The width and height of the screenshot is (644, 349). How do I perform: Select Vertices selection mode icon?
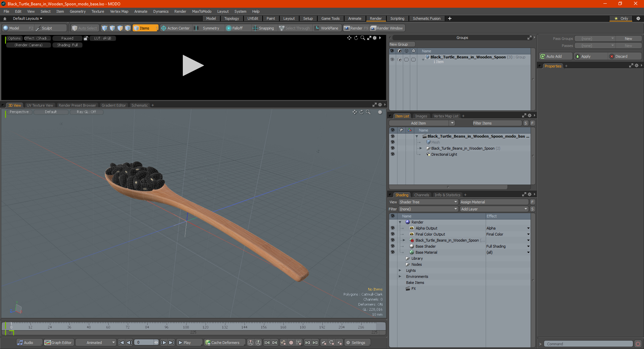point(105,28)
